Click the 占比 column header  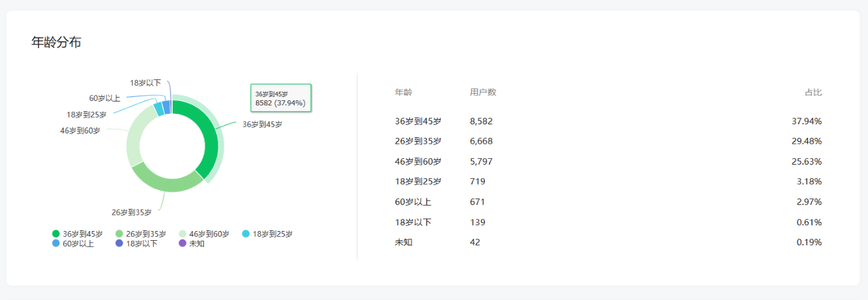click(813, 92)
